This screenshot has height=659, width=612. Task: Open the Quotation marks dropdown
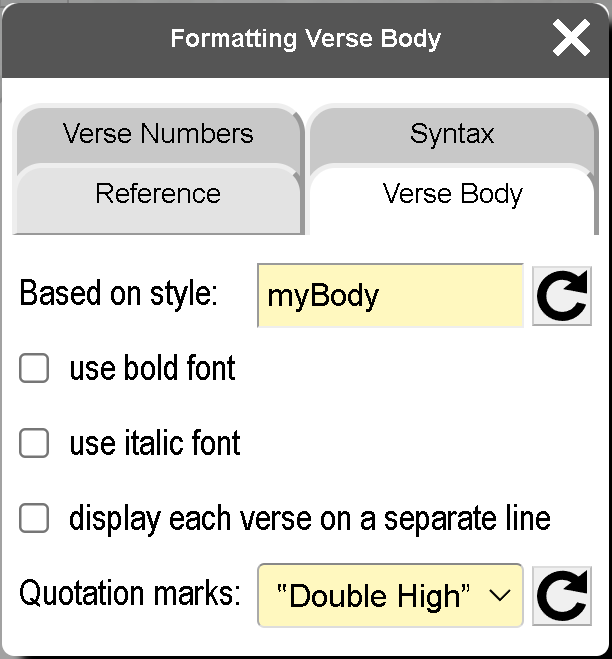pyautogui.click(x=390, y=596)
